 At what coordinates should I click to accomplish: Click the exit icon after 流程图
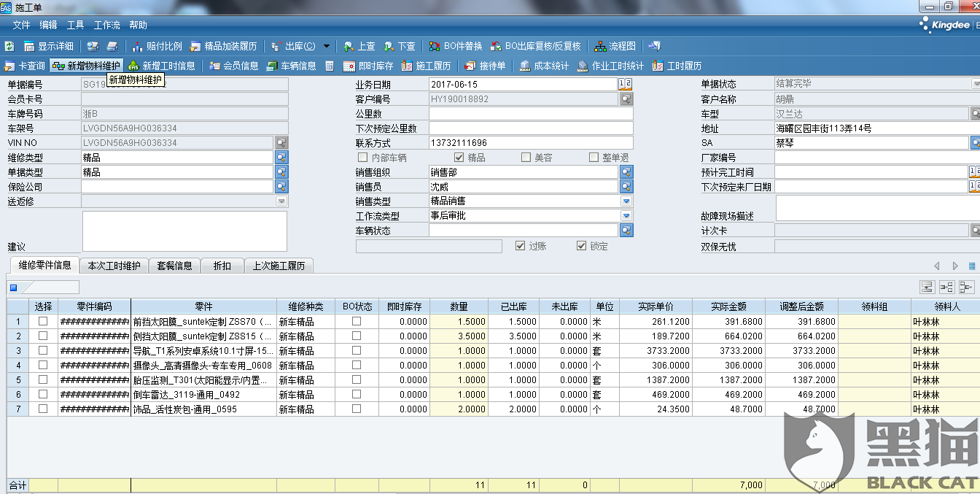(654, 46)
